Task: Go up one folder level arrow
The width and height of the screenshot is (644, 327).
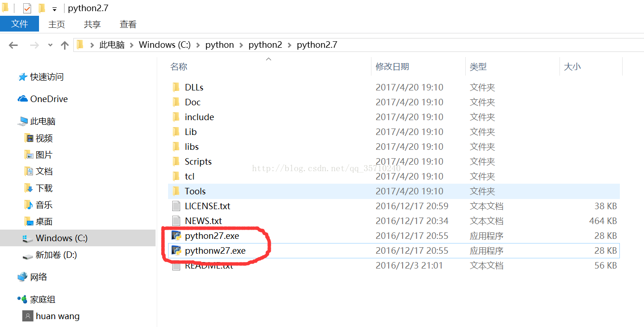Action: 65,45
